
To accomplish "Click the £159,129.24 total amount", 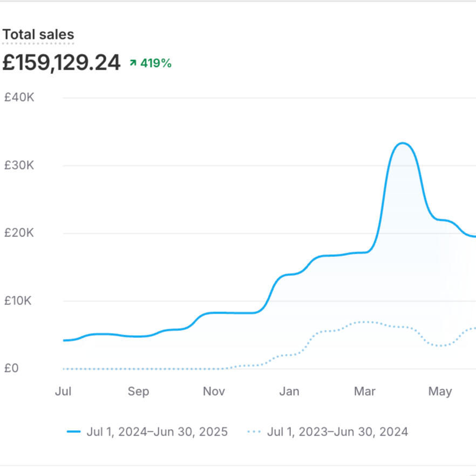I will tap(62, 63).
